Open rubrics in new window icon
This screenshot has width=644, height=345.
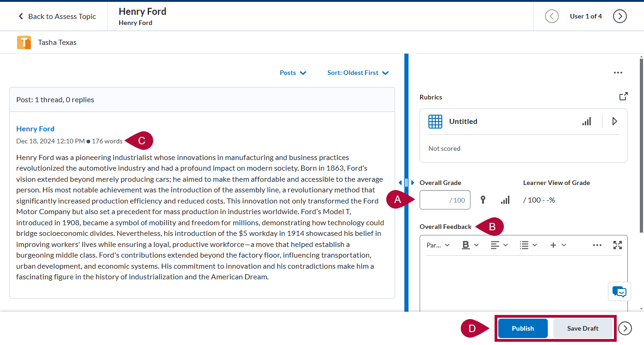tap(624, 97)
